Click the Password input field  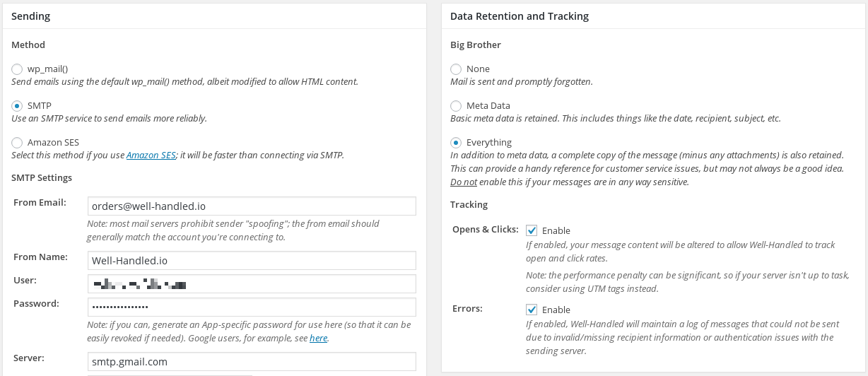pos(252,307)
